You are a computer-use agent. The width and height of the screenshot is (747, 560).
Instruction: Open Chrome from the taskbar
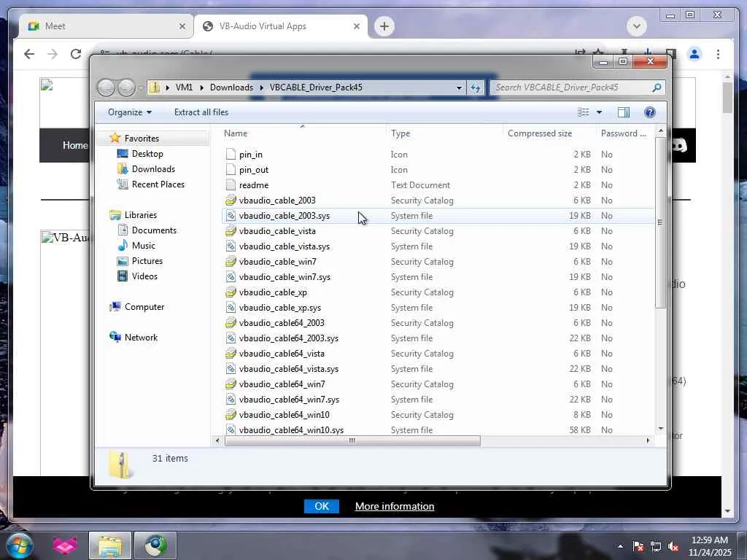pos(155,545)
